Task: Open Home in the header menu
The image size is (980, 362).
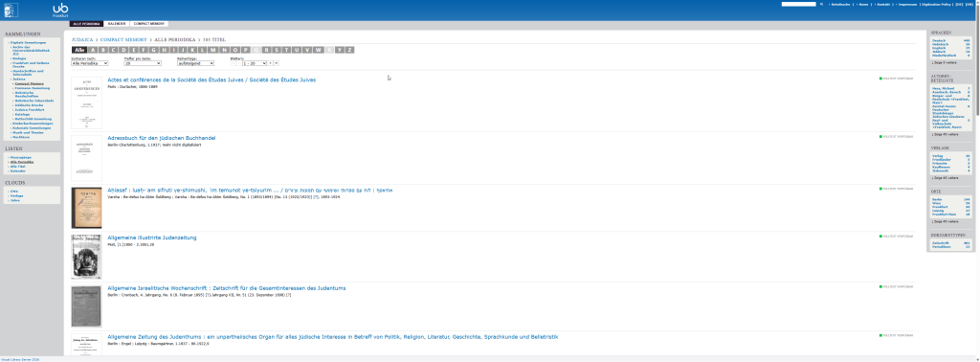Action: click(x=864, y=5)
